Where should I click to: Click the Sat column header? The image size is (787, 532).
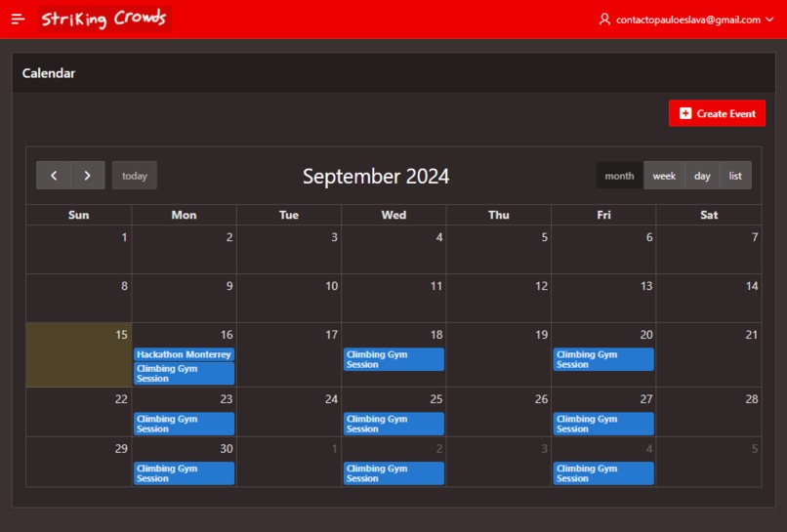click(709, 215)
